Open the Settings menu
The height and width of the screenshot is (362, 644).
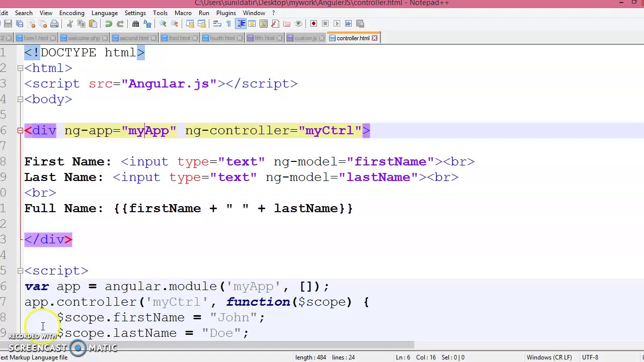click(135, 13)
